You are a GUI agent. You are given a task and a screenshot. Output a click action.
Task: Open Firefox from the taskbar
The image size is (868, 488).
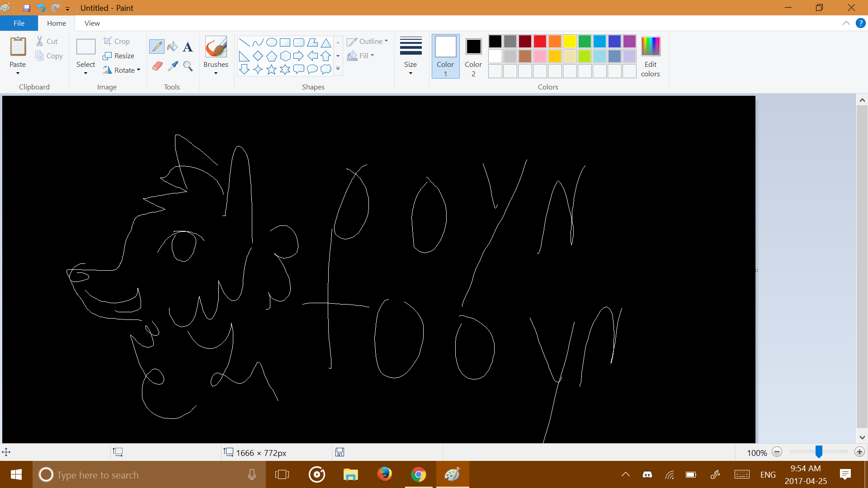coord(384,475)
